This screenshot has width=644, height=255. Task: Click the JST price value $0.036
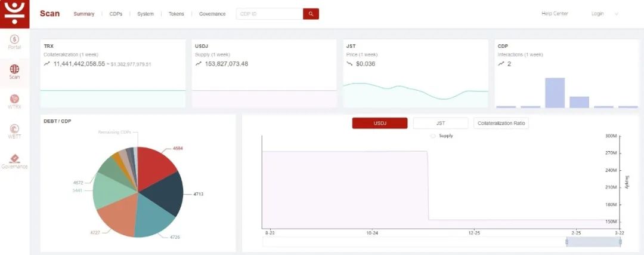tap(366, 64)
